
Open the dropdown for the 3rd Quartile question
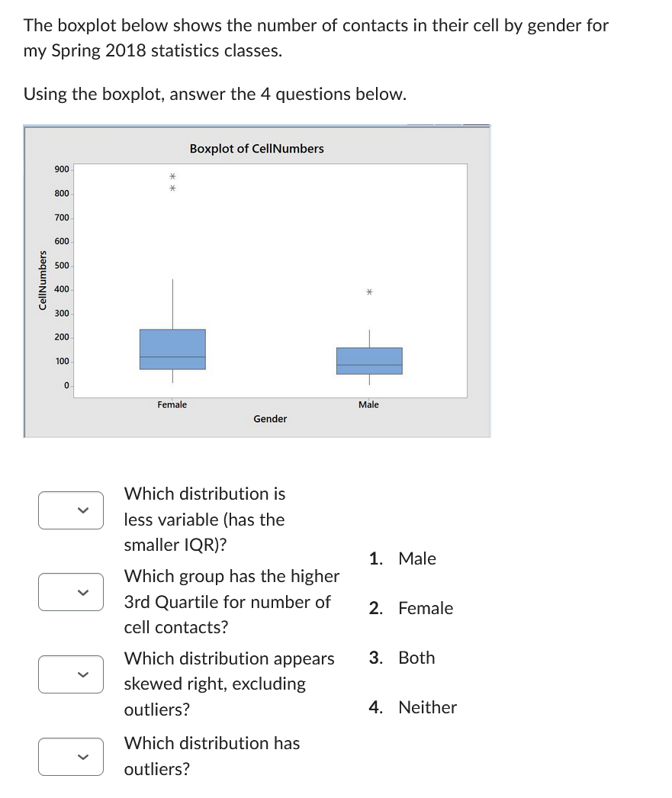(x=70, y=592)
